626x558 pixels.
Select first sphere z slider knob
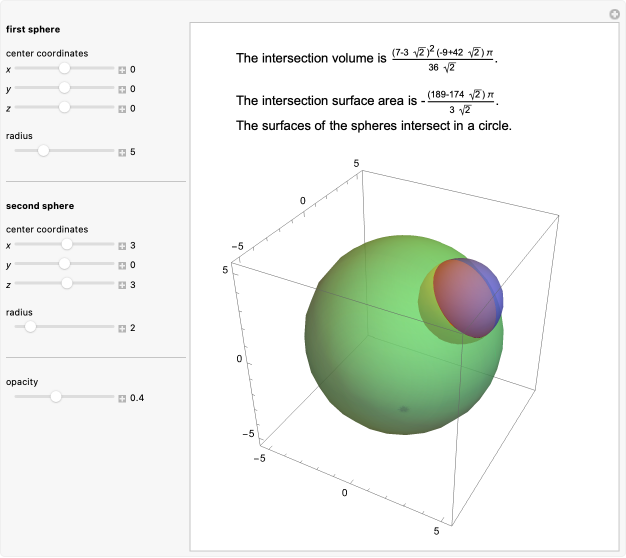click(x=64, y=106)
